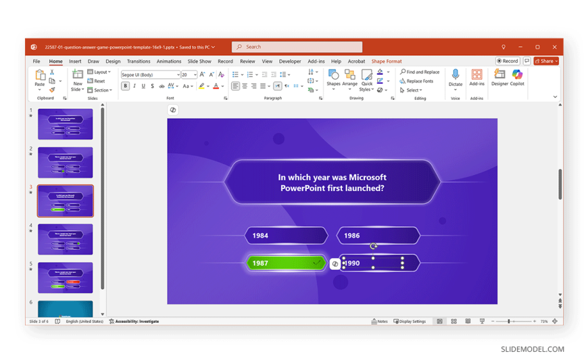Open Comments pane icon
This screenshot has width=588, height=364.
[527, 61]
